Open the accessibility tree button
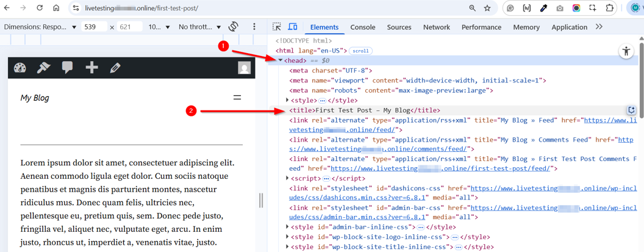 pos(626,51)
